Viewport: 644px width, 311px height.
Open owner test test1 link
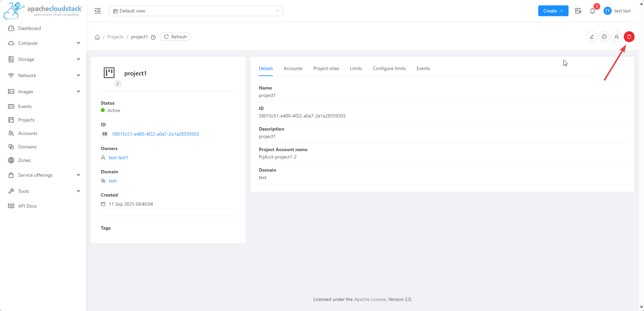[118, 158]
